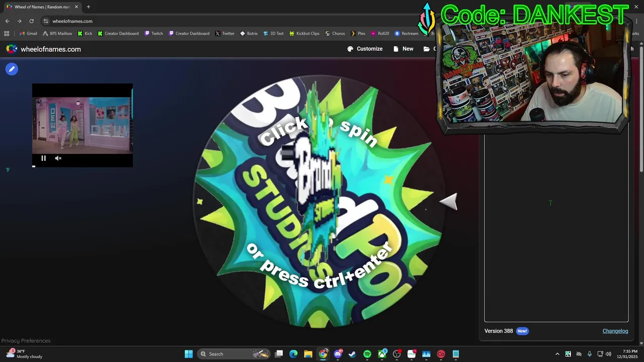Image resolution: width=644 pixels, height=362 pixels.
Task: Open the Roll20 bookmark
Action: click(x=380, y=34)
